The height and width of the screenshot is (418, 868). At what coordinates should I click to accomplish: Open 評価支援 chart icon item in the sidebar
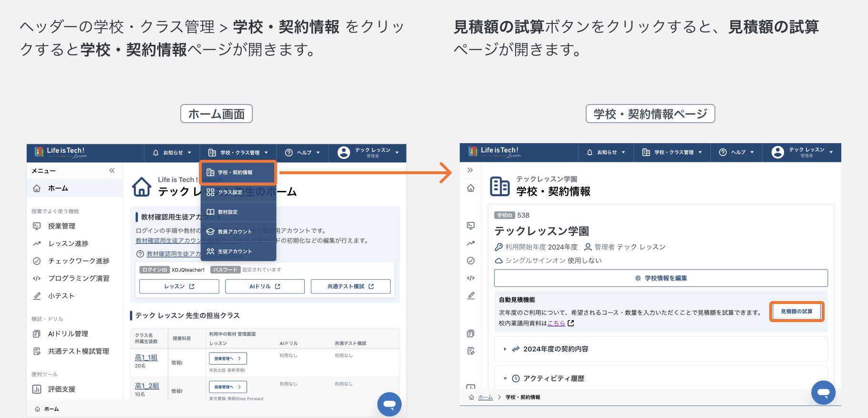click(53, 389)
